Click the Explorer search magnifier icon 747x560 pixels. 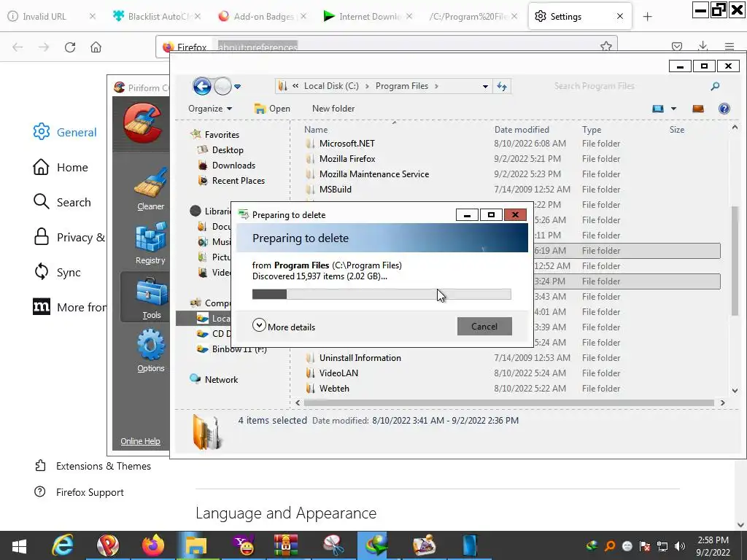tap(715, 86)
